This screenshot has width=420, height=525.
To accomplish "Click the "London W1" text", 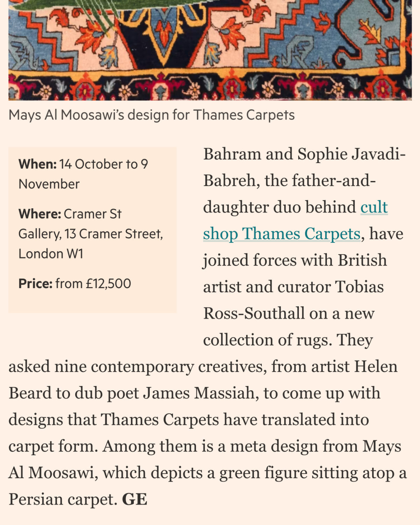I will [51, 254].
